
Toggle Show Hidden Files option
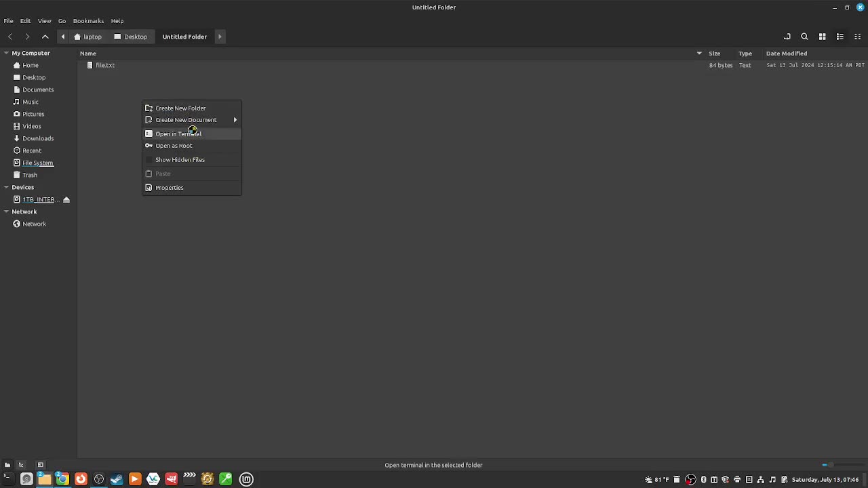[191, 160]
